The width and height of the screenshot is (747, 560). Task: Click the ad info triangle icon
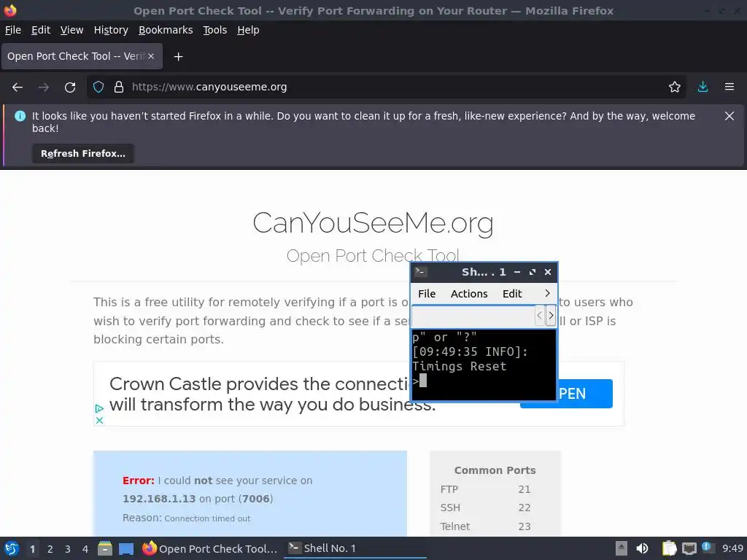99,408
